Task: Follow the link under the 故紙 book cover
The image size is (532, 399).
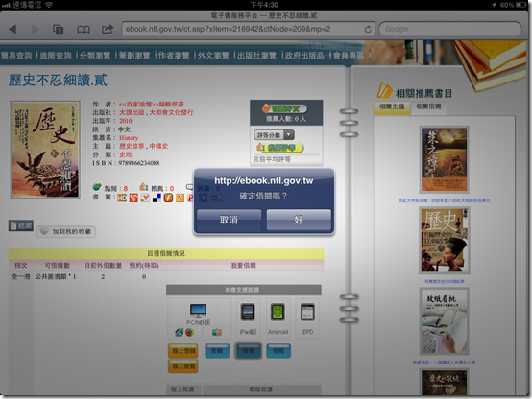Action: click(444, 362)
